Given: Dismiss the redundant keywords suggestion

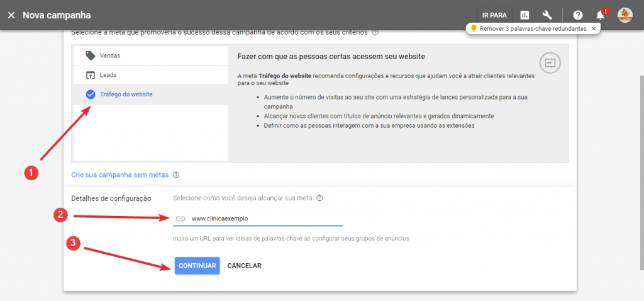Looking at the screenshot, I should click(593, 29).
